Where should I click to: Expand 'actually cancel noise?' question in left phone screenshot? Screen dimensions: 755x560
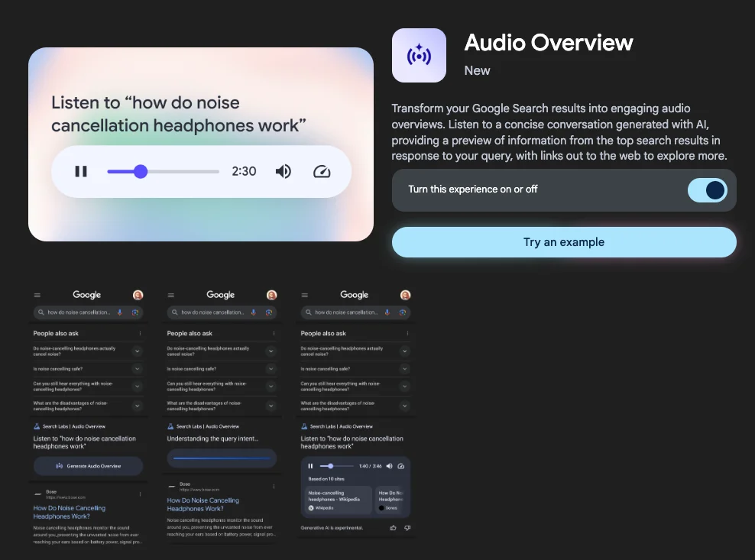coord(138,351)
